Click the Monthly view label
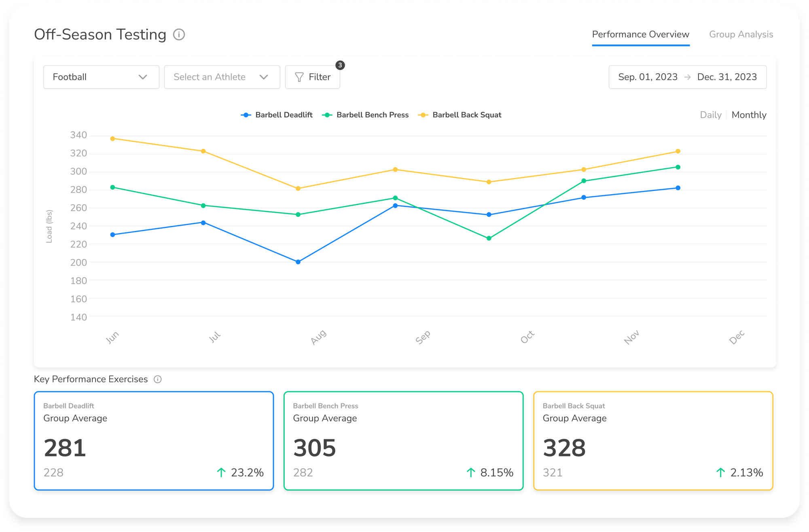This screenshot has width=809, height=532. [749, 115]
